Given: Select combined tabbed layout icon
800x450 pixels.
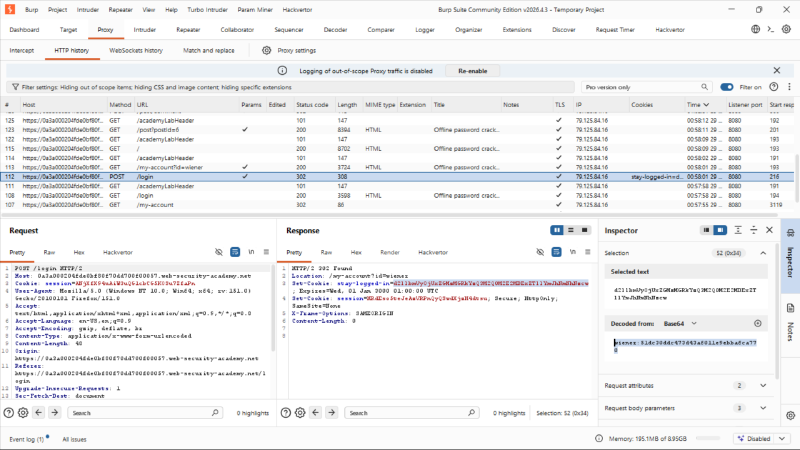Looking at the screenshot, I should (585, 230).
